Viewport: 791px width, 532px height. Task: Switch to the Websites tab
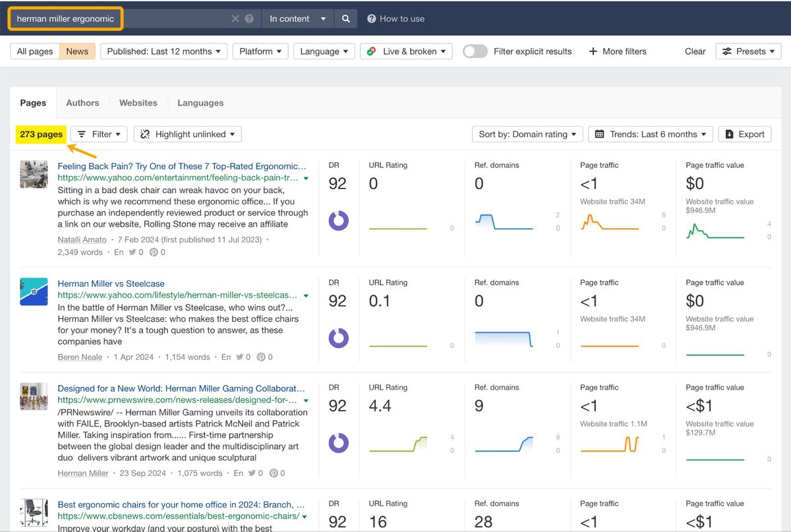138,103
